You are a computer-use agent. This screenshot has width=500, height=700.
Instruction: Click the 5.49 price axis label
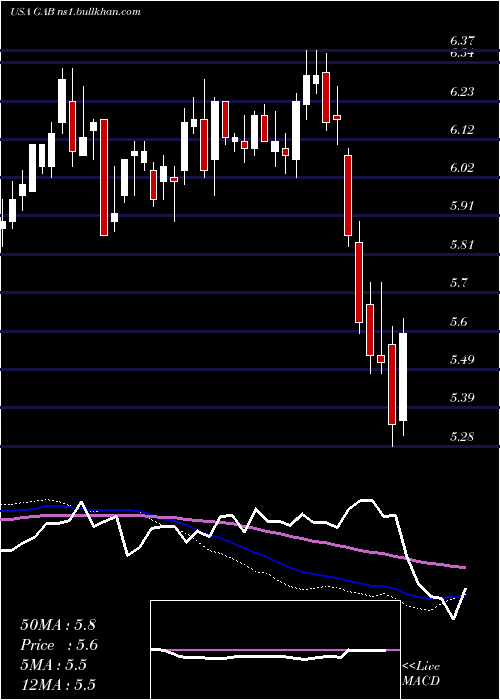(x=462, y=359)
